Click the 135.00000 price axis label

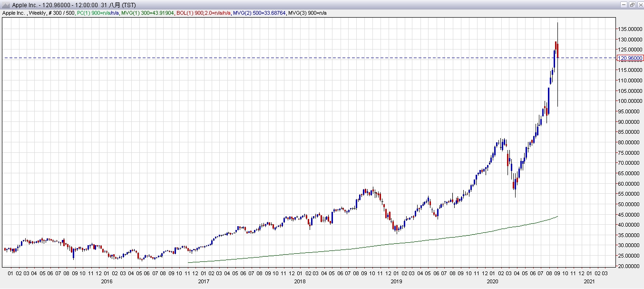point(630,29)
